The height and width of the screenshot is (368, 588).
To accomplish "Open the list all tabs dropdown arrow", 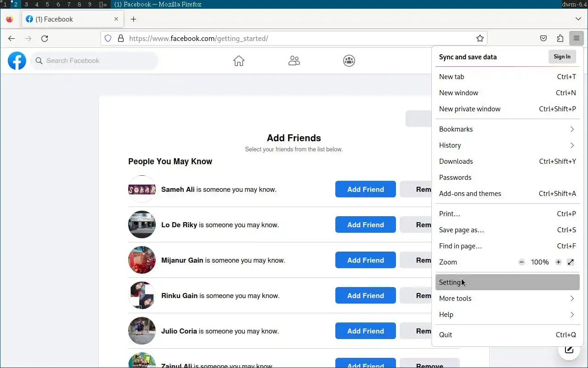I will click(x=578, y=19).
